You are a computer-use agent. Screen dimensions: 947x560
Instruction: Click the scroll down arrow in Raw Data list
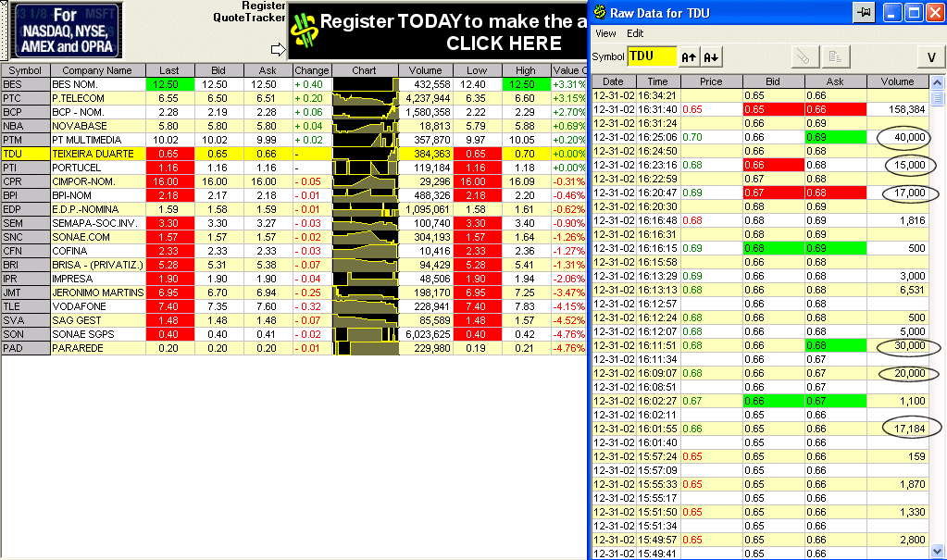[x=938, y=551]
